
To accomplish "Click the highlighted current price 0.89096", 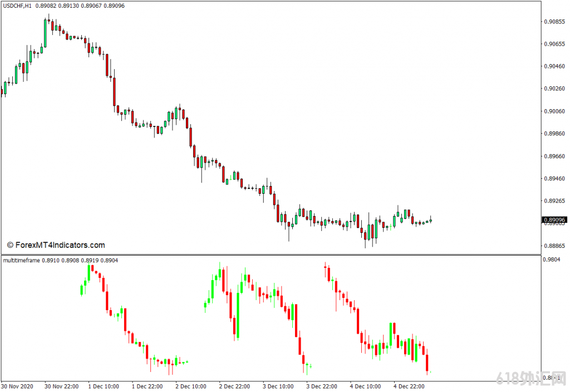I will [x=554, y=220].
